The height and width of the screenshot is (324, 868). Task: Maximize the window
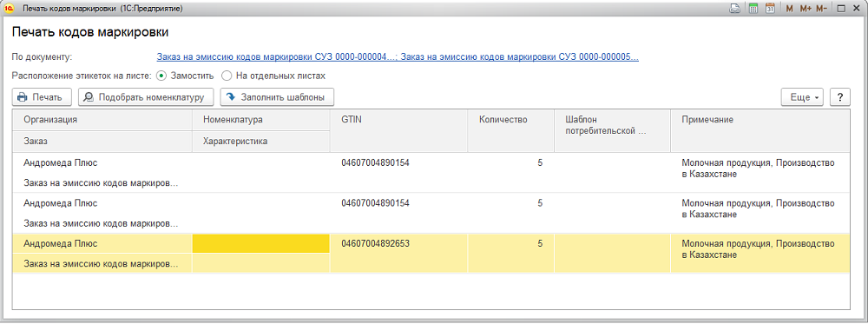pyautogui.click(x=840, y=9)
